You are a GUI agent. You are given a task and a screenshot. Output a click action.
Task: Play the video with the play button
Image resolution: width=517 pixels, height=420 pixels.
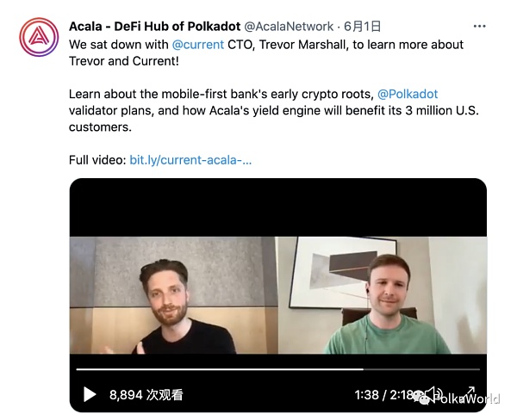(90, 394)
